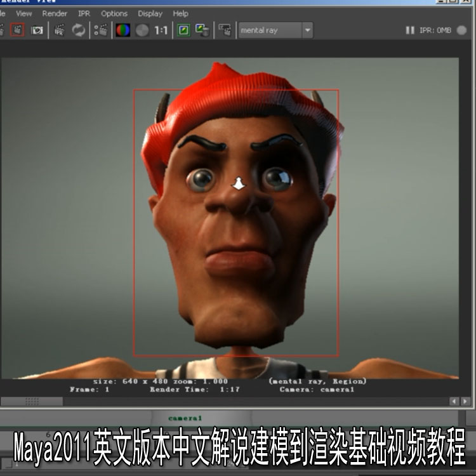The image size is (476, 476).
Task: Click the 'Camera: camera1' info text
Action: (317, 389)
